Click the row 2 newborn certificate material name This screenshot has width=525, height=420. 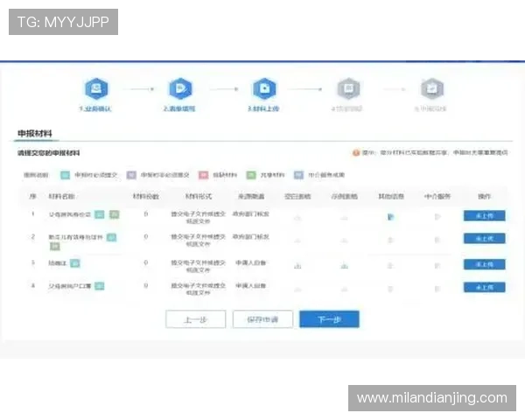[x=76, y=237]
